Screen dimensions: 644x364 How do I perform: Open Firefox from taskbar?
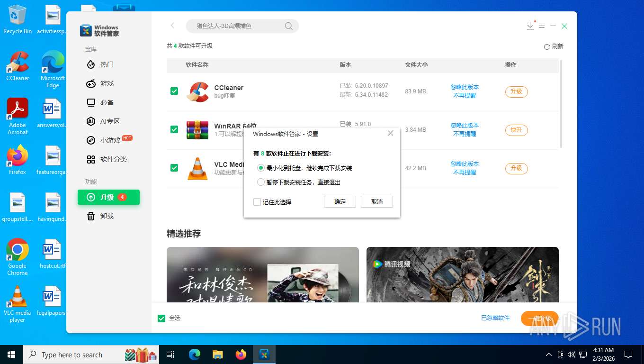(241, 355)
